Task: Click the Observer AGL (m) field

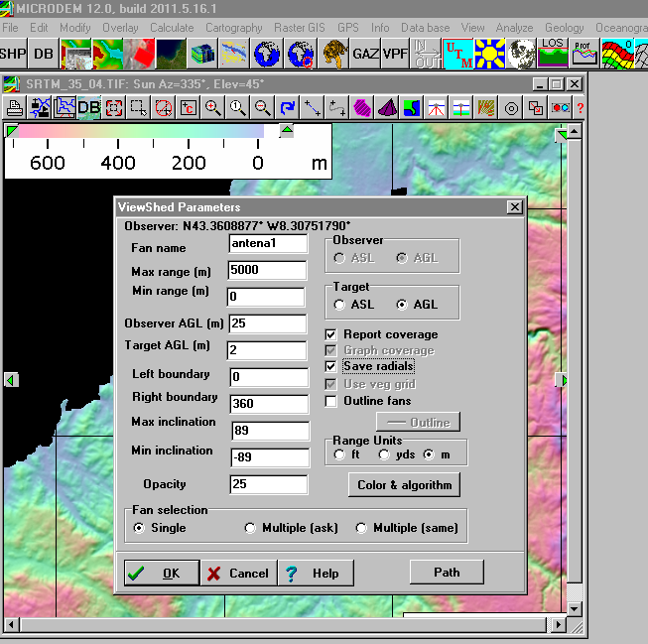Action: [268, 323]
